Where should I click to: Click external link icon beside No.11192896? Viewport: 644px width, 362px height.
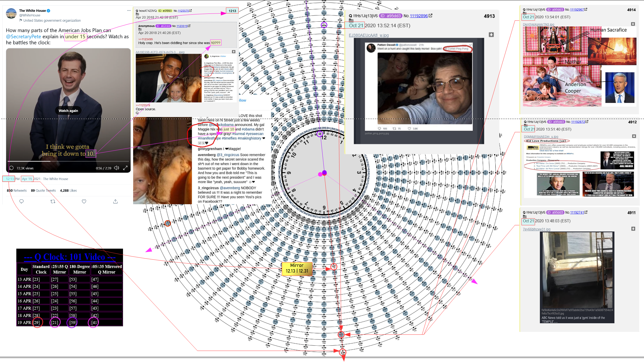click(430, 16)
